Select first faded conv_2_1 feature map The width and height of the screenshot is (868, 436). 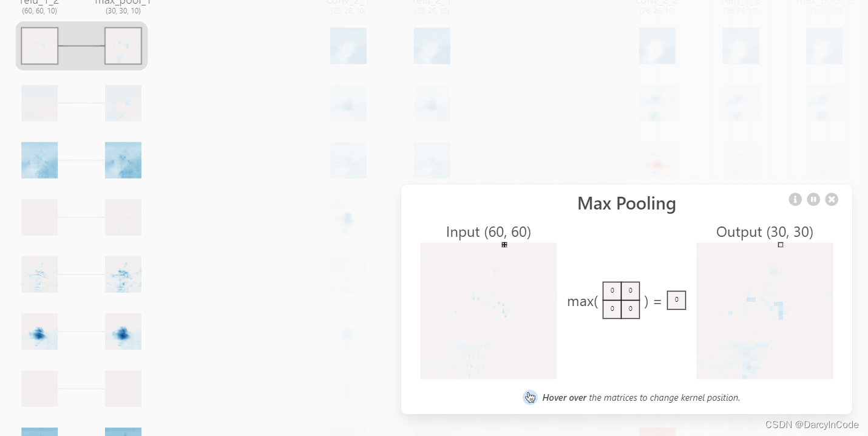(x=348, y=46)
